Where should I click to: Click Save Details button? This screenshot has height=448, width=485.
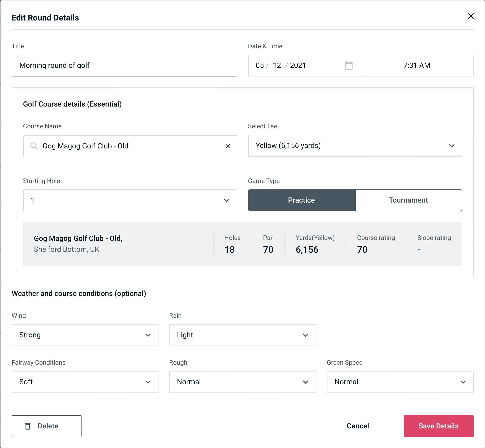(x=439, y=426)
